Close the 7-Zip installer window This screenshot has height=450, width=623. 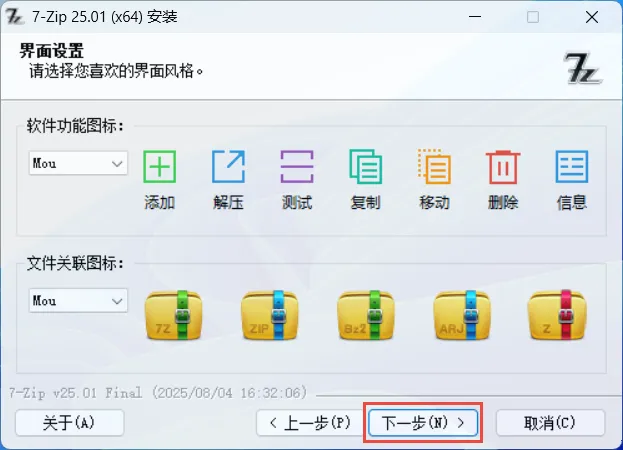pos(592,17)
